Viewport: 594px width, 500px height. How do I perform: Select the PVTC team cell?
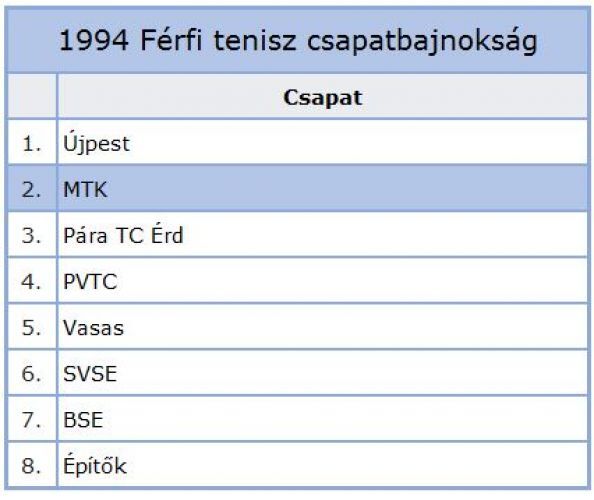(323, 281)
